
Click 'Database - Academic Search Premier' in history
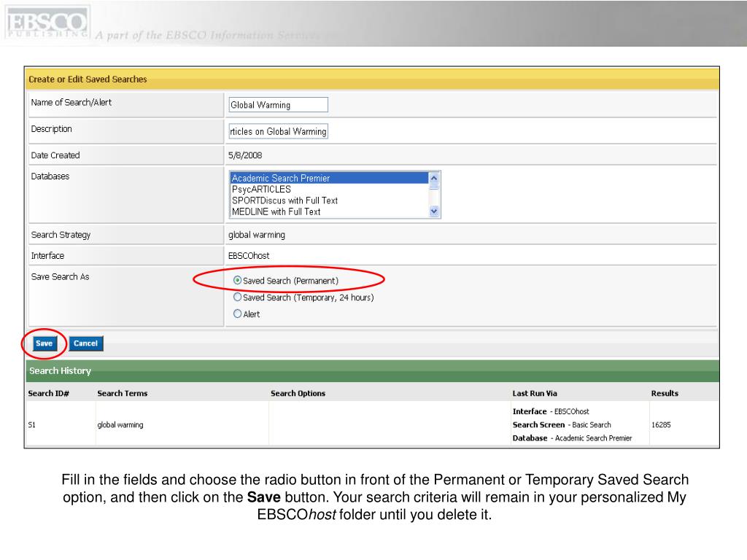[x=572, y=438]
